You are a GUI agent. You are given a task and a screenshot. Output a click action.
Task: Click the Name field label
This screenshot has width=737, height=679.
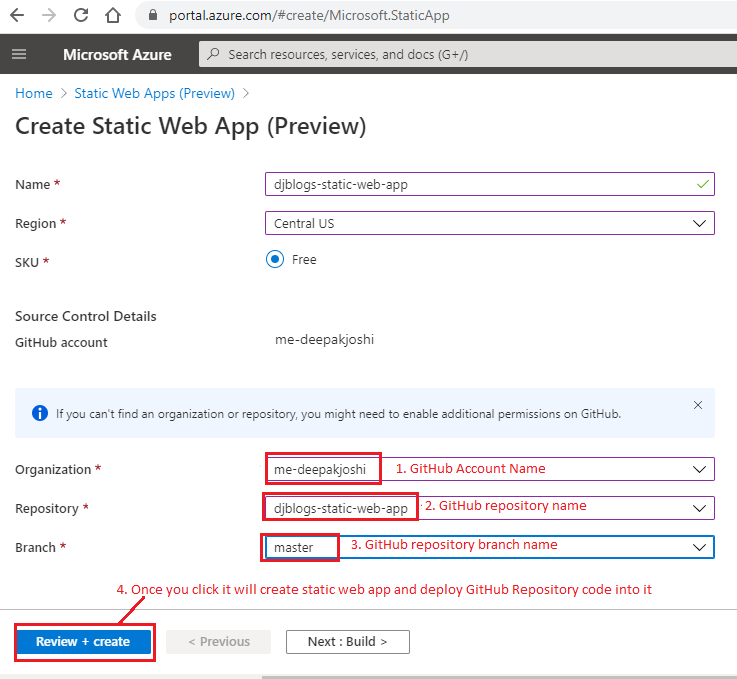click(x=32, y=185)
